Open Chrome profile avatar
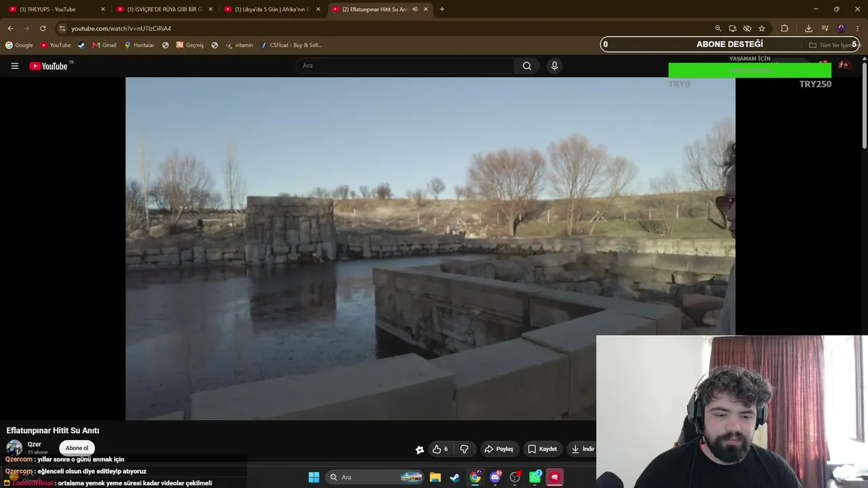 pos(842,28)
